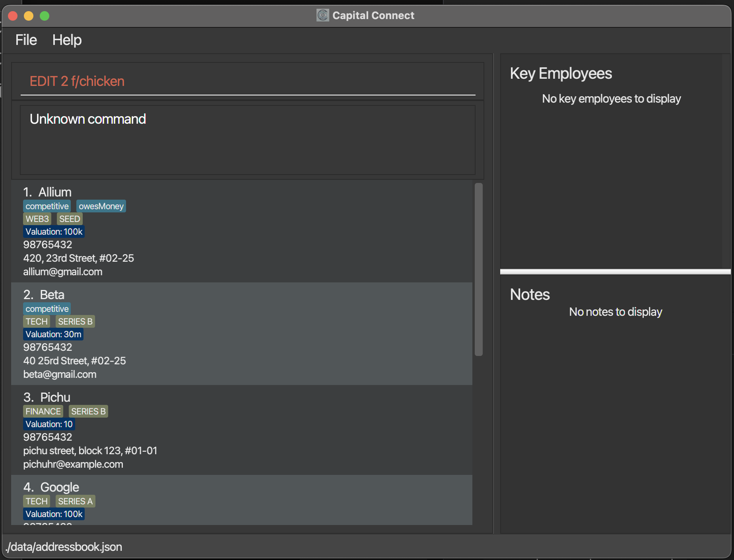
Task: Click Pichu's SERIES B tag
Action: (88, 411)
